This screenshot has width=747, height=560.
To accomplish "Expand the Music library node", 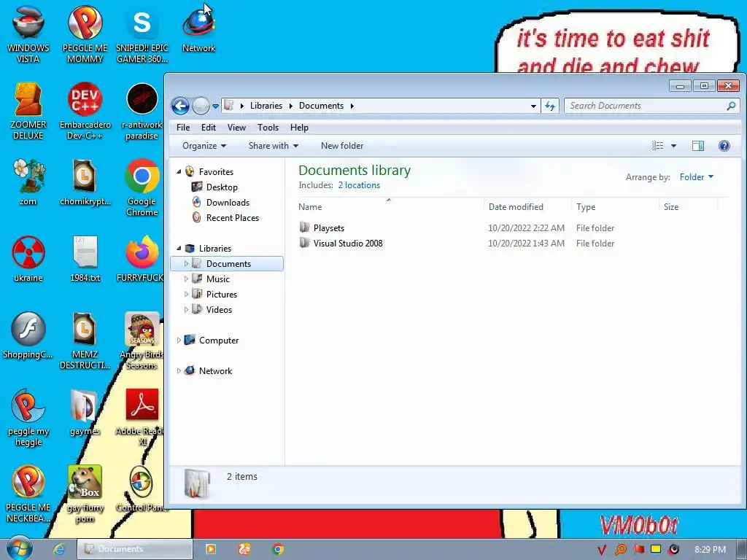I will 186,279.
